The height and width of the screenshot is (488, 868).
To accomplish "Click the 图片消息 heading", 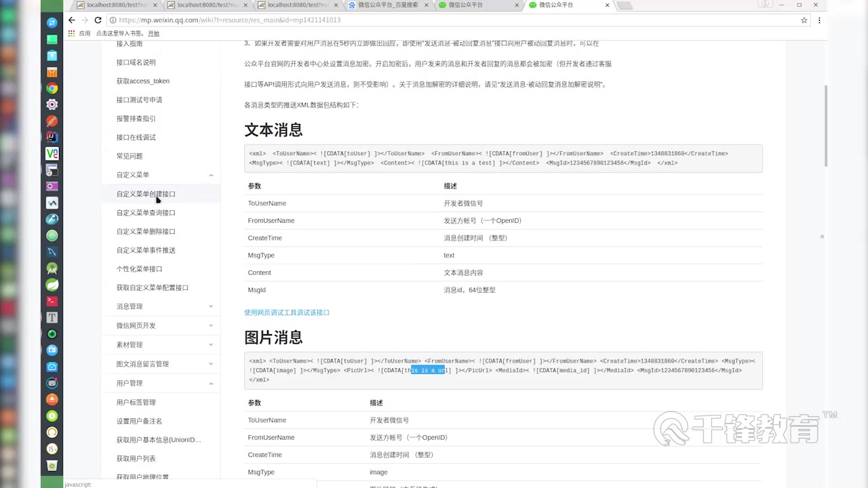I will [x=273, y=337].
